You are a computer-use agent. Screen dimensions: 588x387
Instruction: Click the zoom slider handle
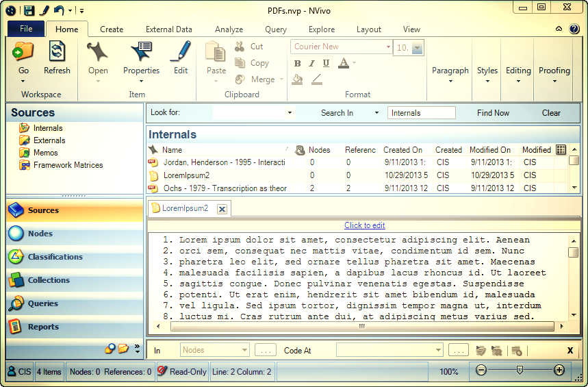point(520,371)
